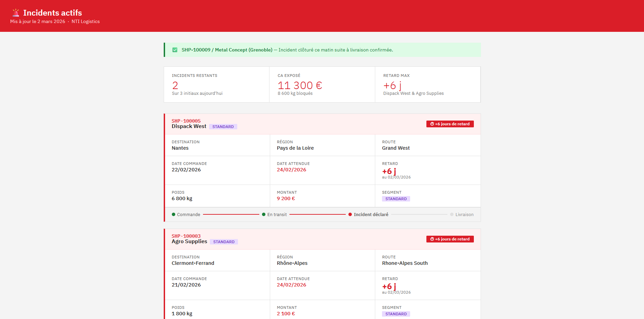Open SHP-100009 Metal Concept closed incident
The width and height of the screenshot is (644, 319).
(227, 50)
